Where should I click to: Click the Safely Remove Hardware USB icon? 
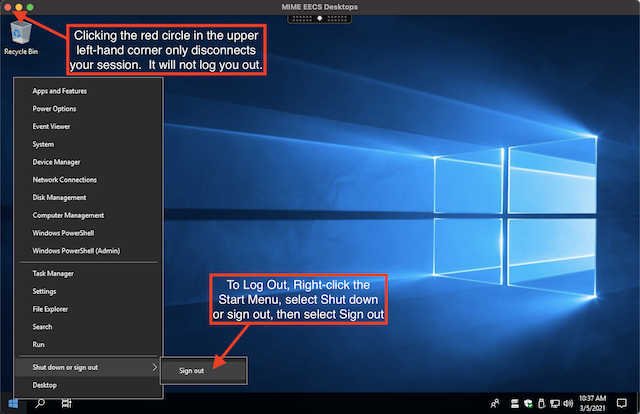pos(542,403)
